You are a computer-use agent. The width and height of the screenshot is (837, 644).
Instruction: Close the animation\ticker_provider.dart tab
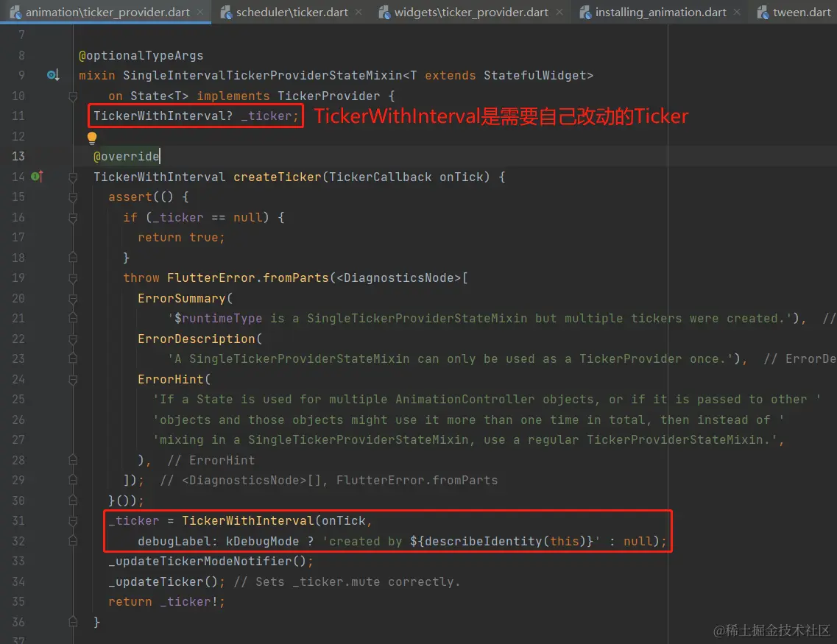click(200, 12)
